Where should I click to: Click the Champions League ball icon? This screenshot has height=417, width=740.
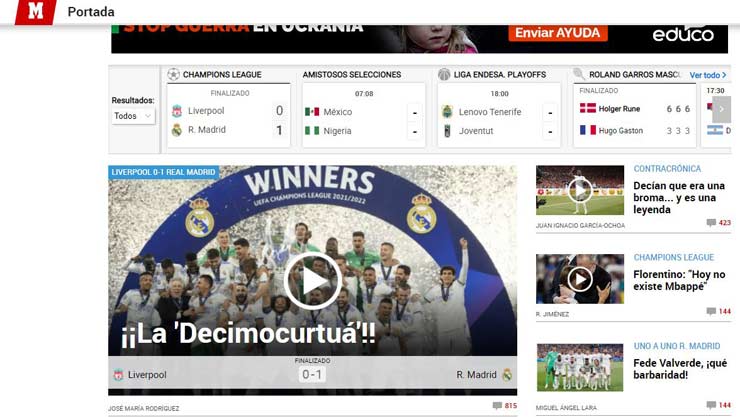[173, 74]
